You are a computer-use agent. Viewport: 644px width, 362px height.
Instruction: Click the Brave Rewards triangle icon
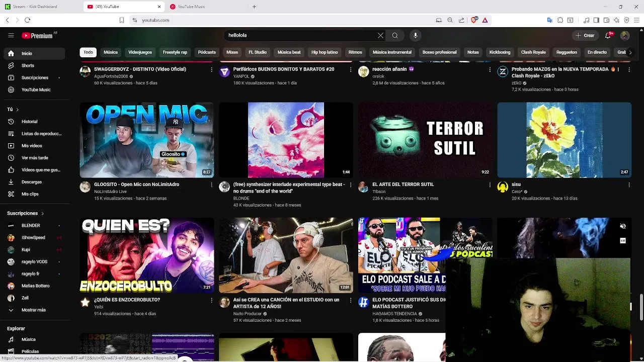click(485, 20)
